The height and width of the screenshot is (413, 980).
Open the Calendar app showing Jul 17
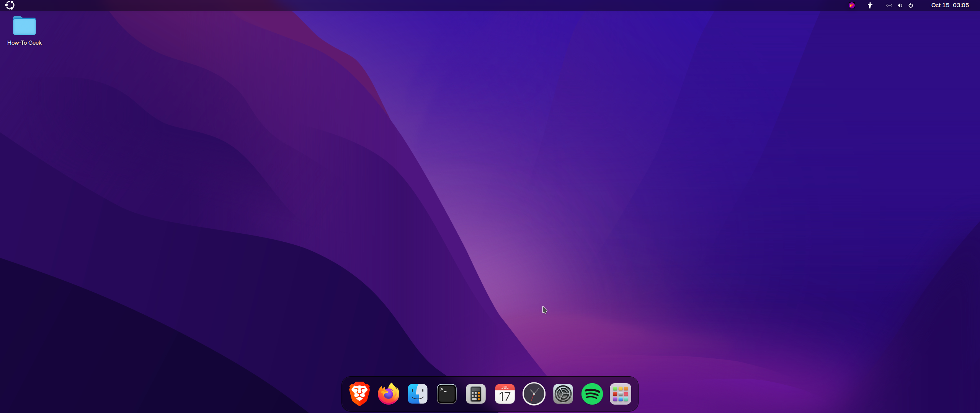[505, 393]
